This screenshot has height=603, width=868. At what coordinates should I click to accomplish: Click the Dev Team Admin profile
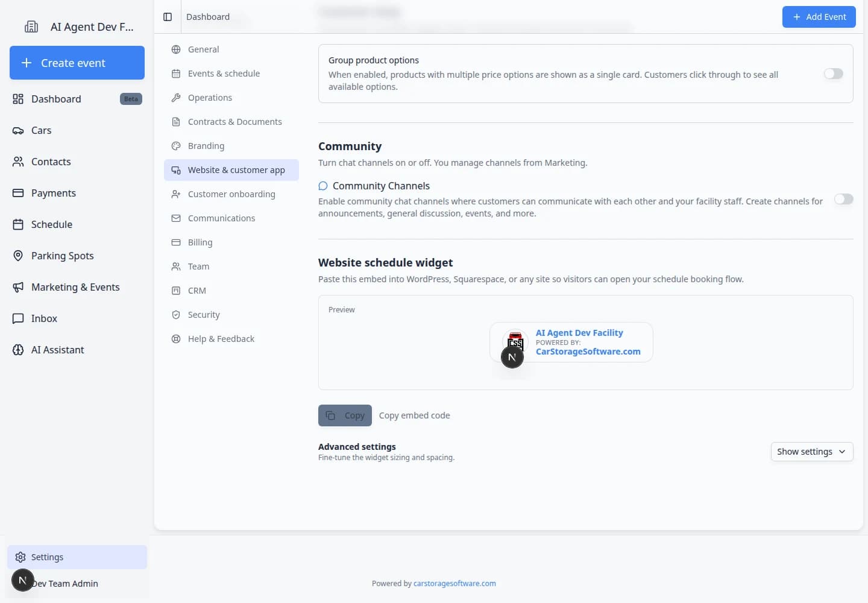tap(77, 583)
